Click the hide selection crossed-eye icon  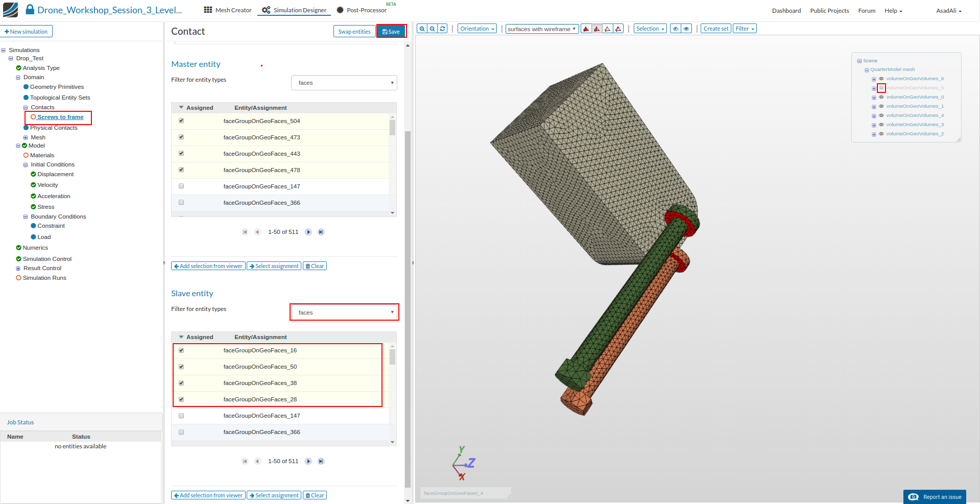tap(676, 29)
